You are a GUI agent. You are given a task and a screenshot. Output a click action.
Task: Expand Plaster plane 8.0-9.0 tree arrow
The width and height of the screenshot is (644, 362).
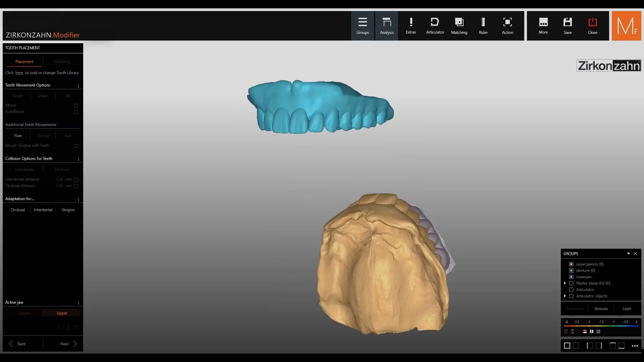[565, 283]
